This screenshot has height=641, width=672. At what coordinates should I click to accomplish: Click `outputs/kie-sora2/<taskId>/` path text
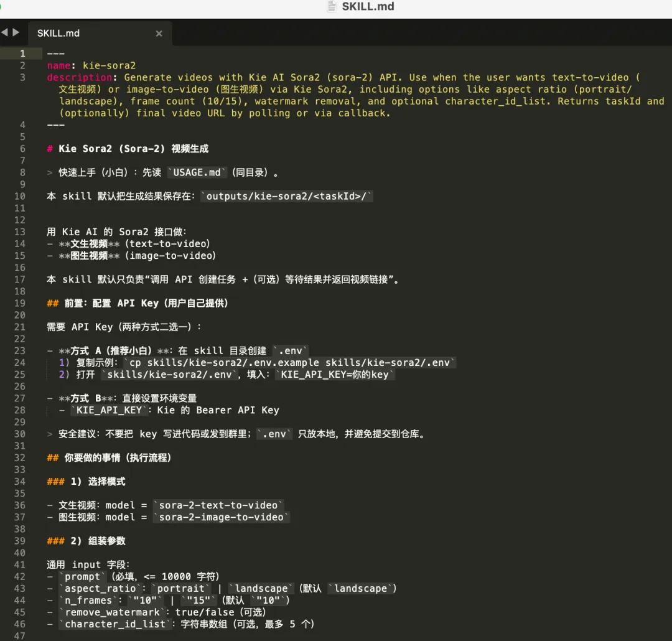click(x=286, y=197)
